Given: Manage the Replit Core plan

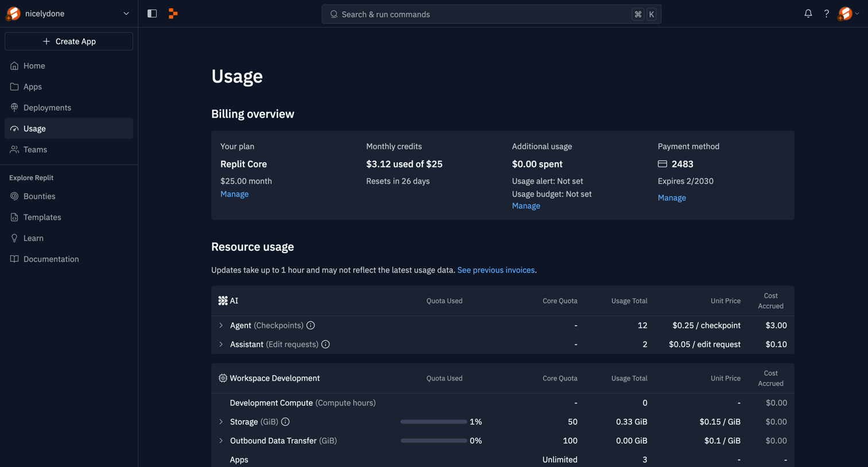Looking at the screenshot, I should click(234, 194).
